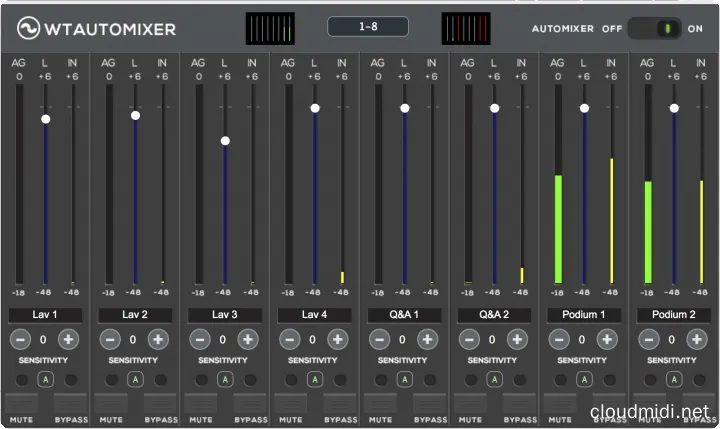Viewport: 720px width, 429px height.
Task: Click the Lav 3 level fader handle
Action: point(225,141)
